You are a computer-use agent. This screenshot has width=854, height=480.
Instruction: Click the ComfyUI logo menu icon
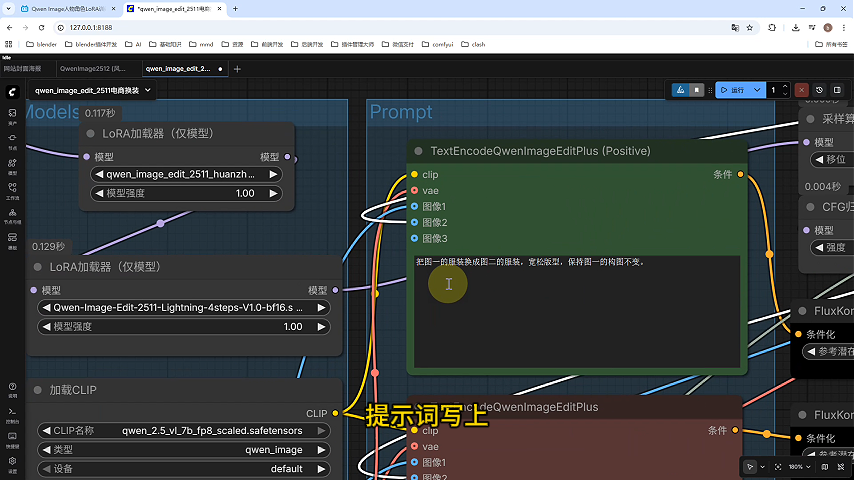(x=12, y=92)
